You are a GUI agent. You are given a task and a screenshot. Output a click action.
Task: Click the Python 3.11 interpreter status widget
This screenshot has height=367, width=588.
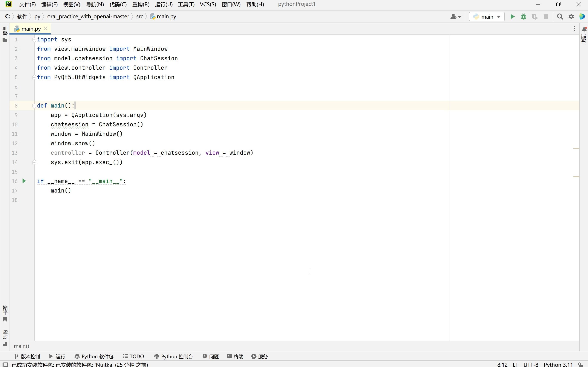(558, 364)
